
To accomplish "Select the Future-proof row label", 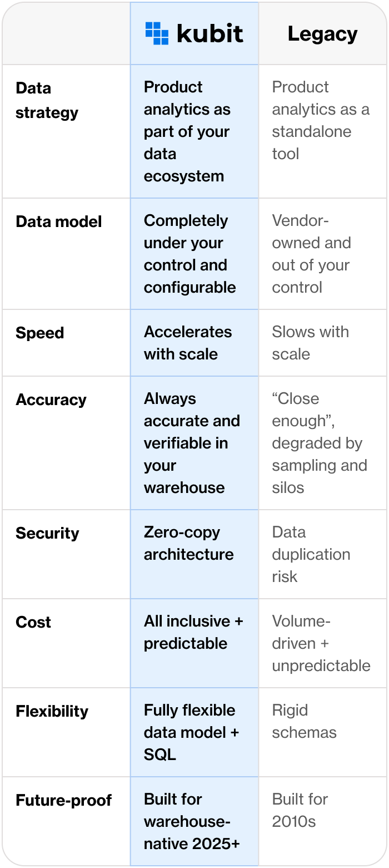I will [63, 800].
